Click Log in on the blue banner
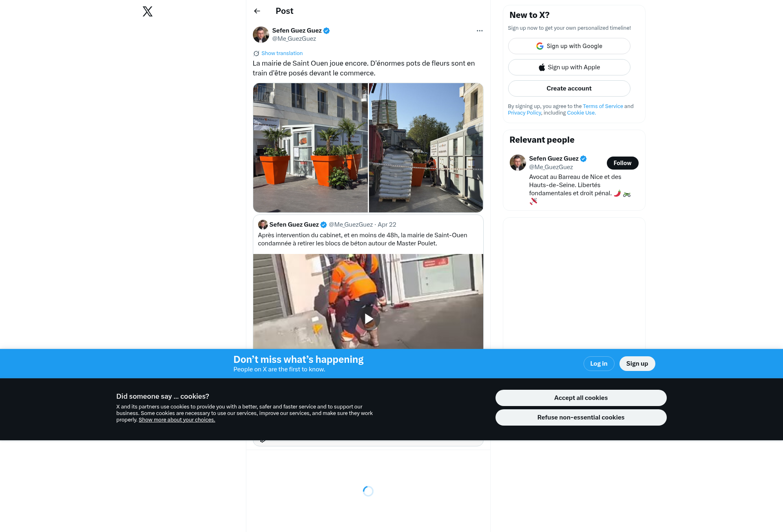The image size is (783, 532). [599, 364]
